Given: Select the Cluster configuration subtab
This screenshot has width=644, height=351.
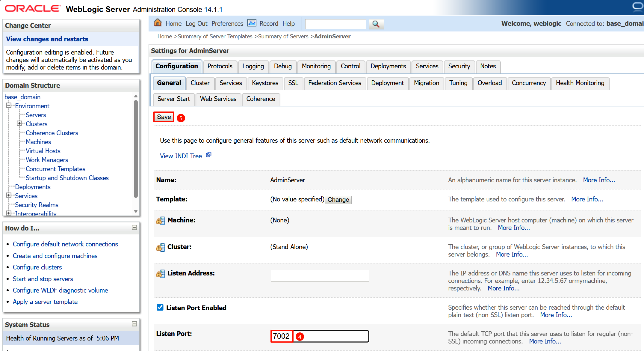Looking at the screenshot, I should pos(200,83).
